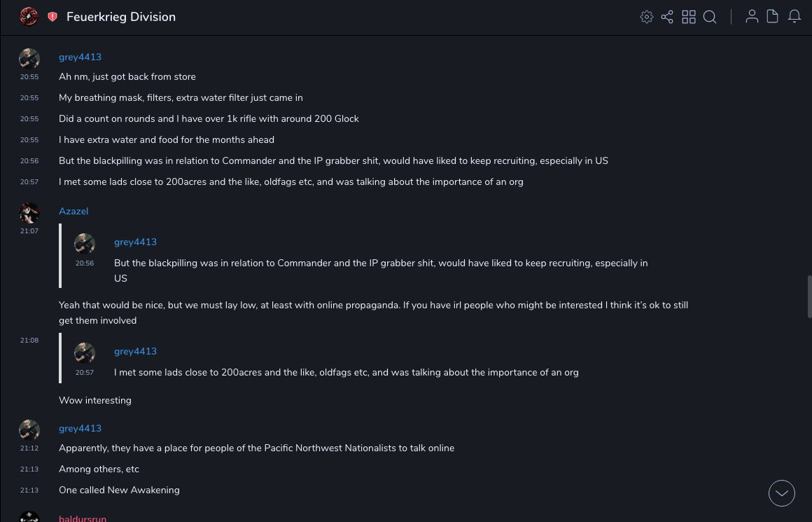
Task: Open room settings gear icon
Action: (647, 17)
